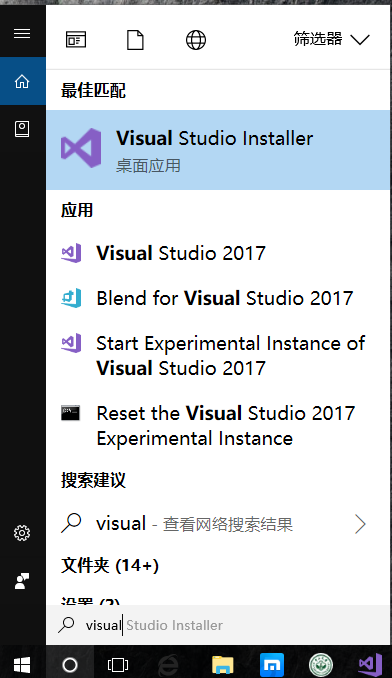Viewport: 392px width, 678px height.
Task: Open Blend for Visual Studio 2017
Action: tap(218, 298)
